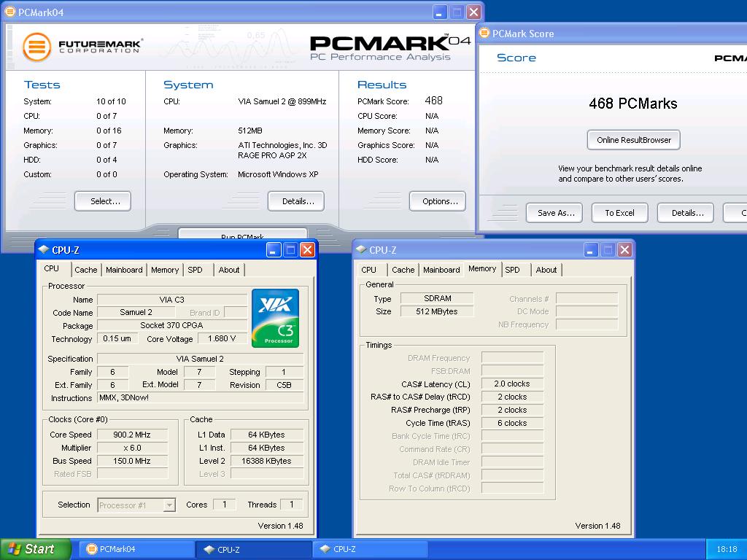Click memory Size field 512 MBytes
This screenshot has width=747, height=560.
tap(437, 311)
